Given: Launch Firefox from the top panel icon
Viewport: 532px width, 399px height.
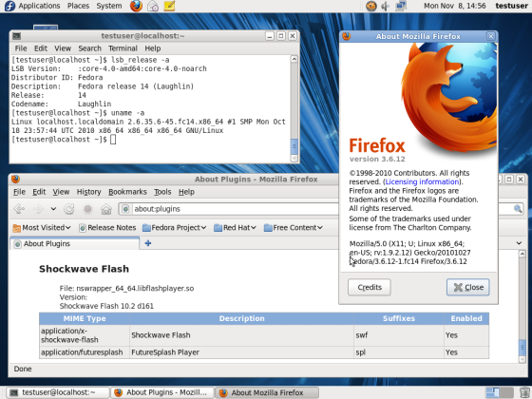Looking at the screenshot, I should click(136, 6).
